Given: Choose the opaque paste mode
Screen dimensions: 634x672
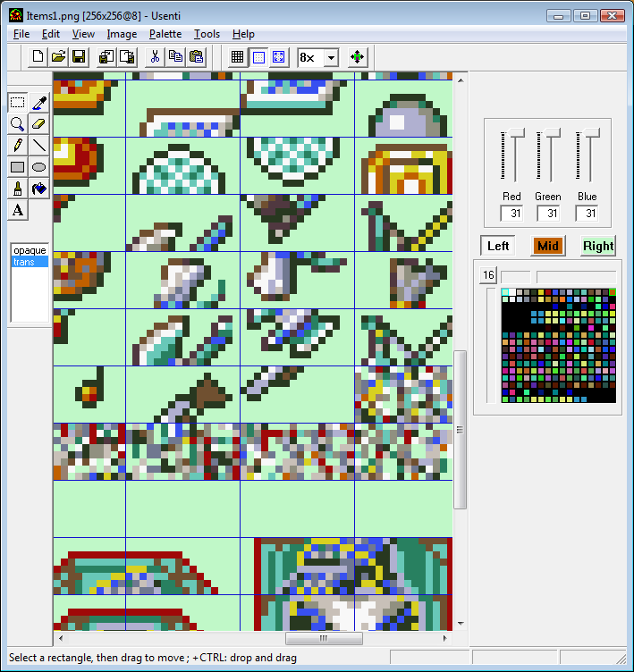Looking at the screenshot, I should 30,250.
